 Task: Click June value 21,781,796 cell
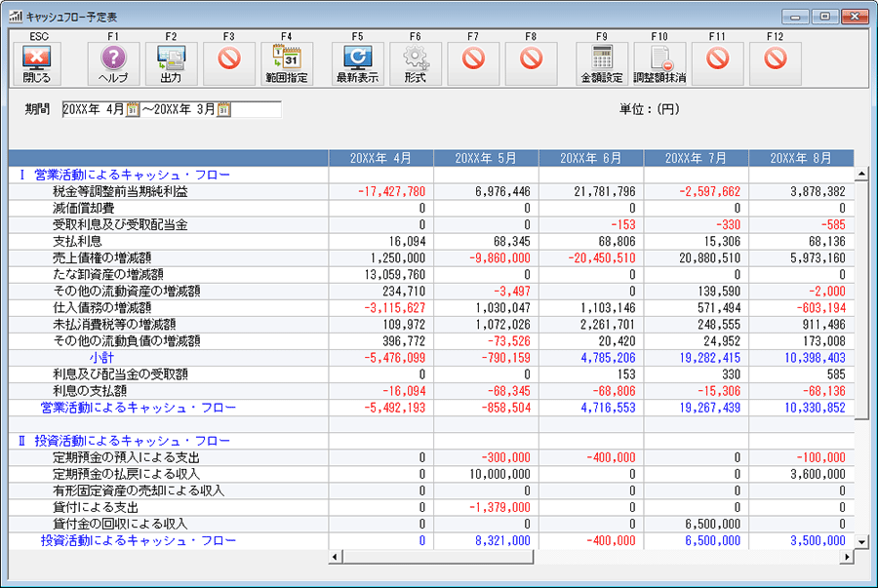coord(591,192)
